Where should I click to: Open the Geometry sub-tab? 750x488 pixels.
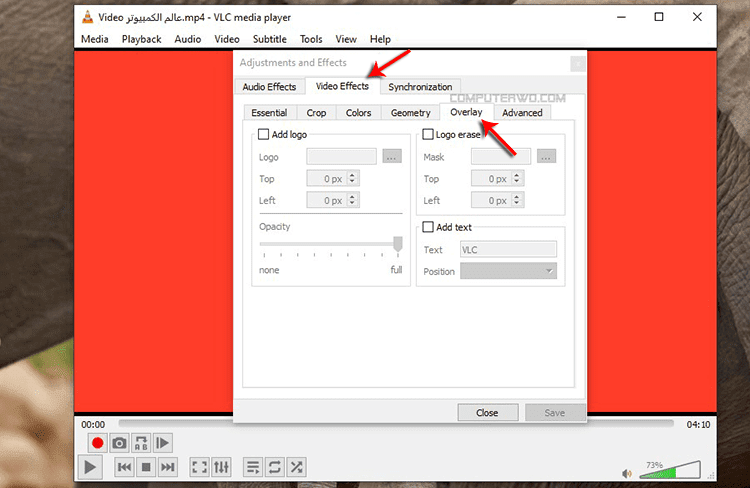click(x=410, y=113)
